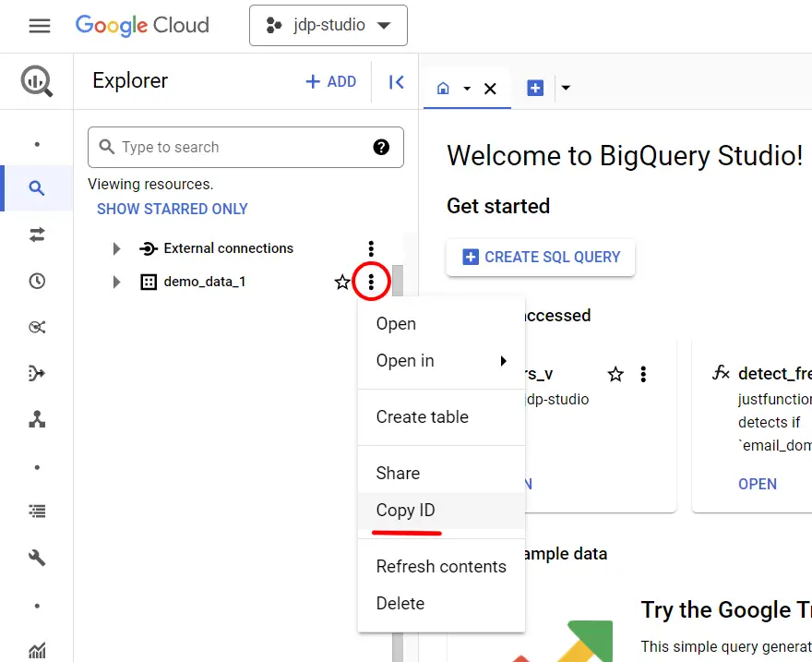Click SHOW STARRED ONLY link

(x=173, y=209)
